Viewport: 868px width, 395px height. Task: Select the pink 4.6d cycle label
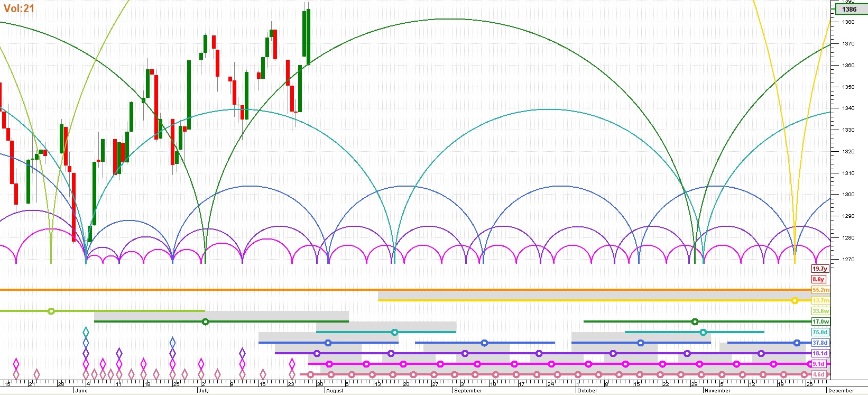click(x=819, y=375)
